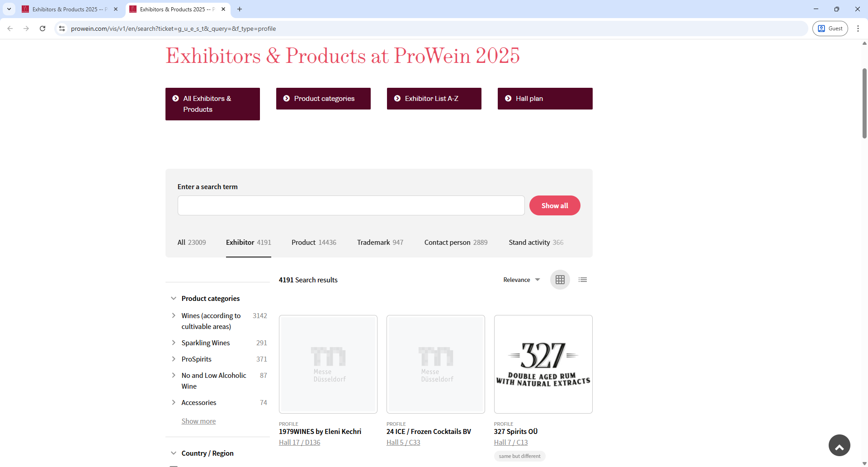The image size is (868, 467).
Task: Click the Show more link
Action: 198,421
